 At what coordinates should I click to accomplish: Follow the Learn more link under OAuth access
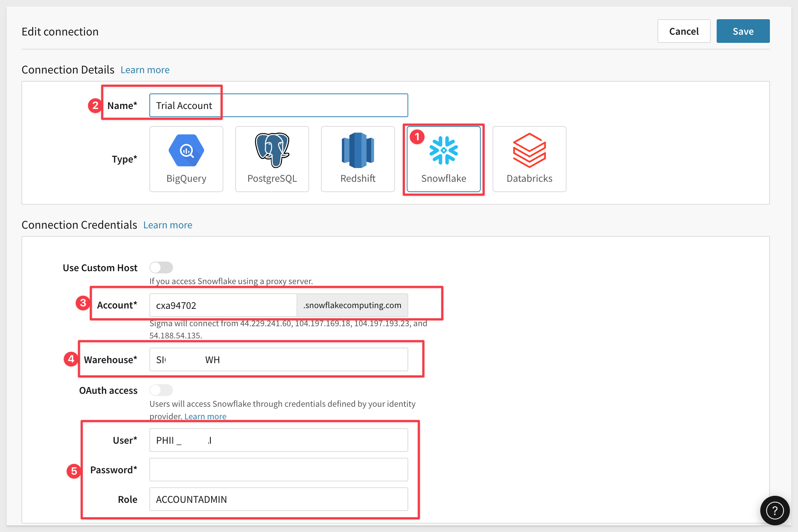(205, 416)
